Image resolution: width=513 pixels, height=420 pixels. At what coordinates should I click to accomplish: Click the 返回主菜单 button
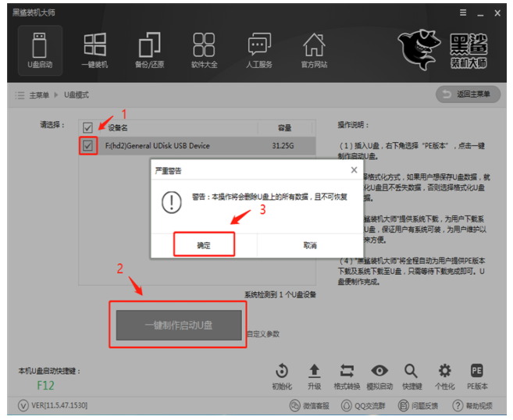click(467, 94)
